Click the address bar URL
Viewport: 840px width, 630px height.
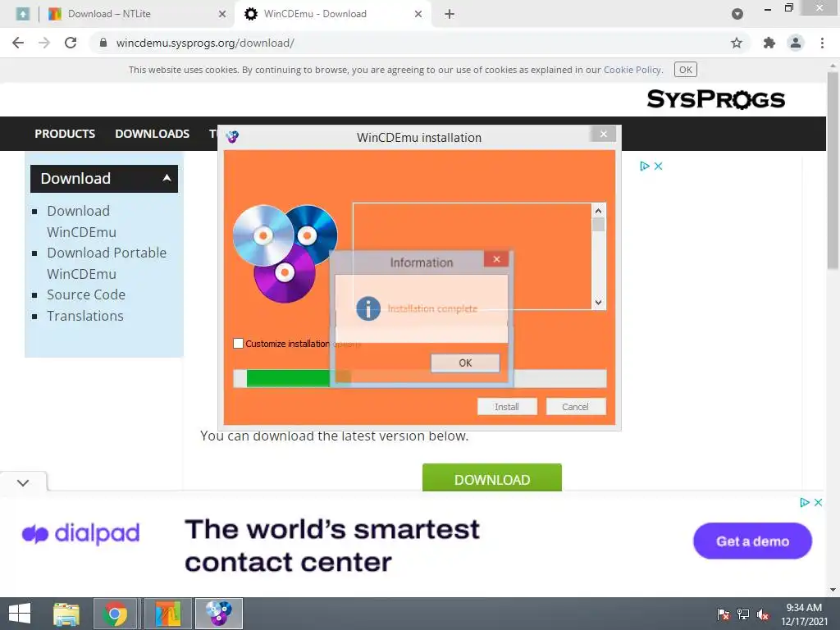(205, 43)
